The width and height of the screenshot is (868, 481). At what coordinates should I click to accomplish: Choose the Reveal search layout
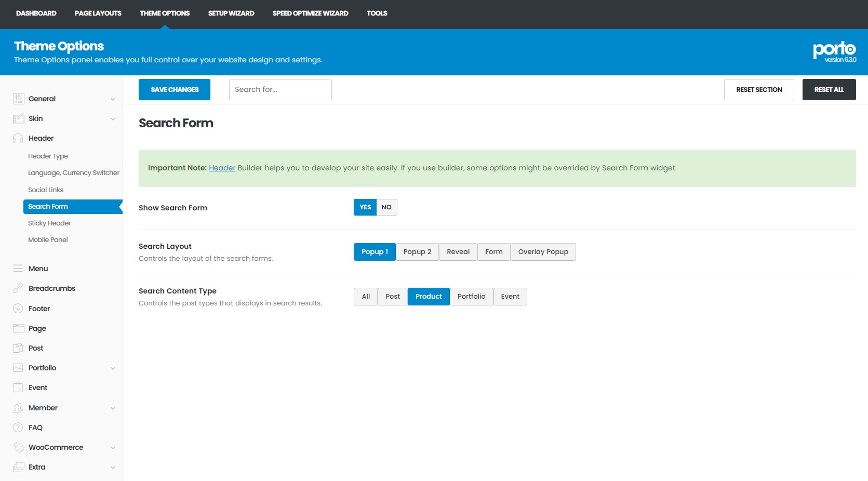(458, 251)
